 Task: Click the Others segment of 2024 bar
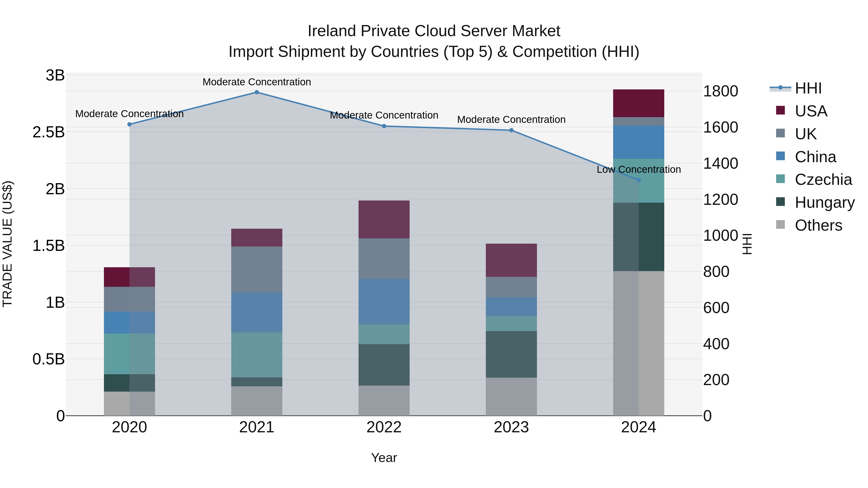(x=638, y=343)
